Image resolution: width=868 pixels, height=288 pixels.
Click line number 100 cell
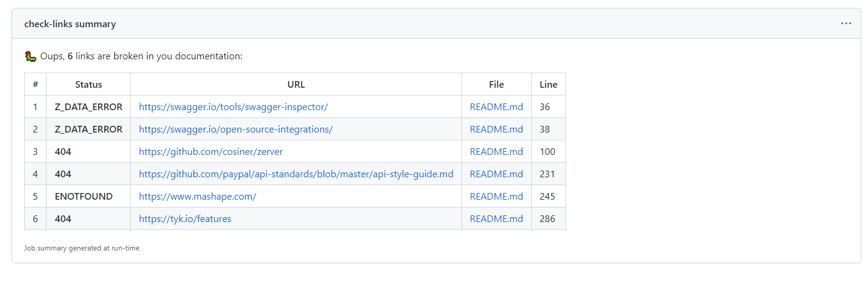click(x=547, y=152)
